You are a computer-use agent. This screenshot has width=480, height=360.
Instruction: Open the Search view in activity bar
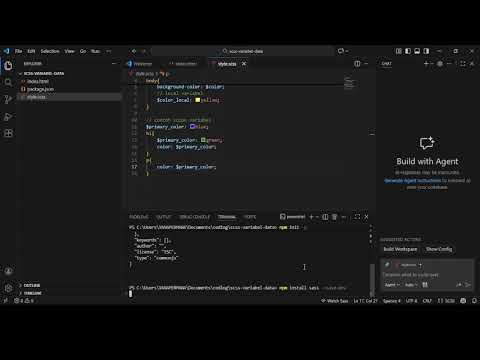[x=8, y=82]
